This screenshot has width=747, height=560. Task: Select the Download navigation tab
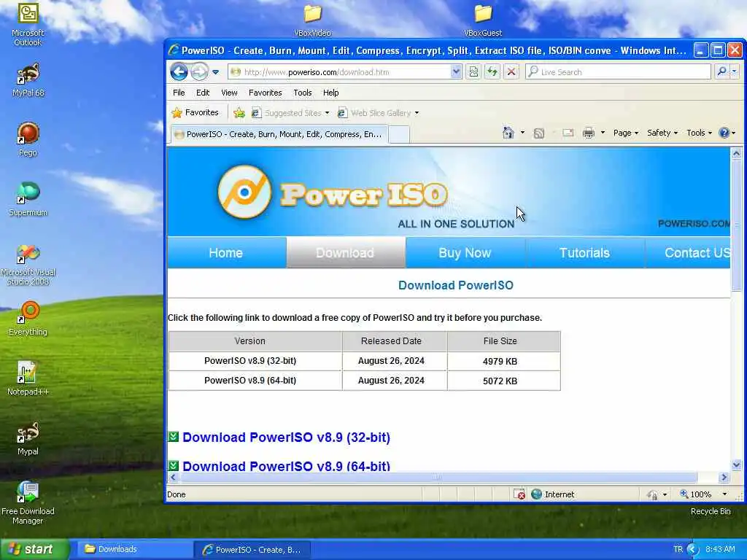click(345, 253)
